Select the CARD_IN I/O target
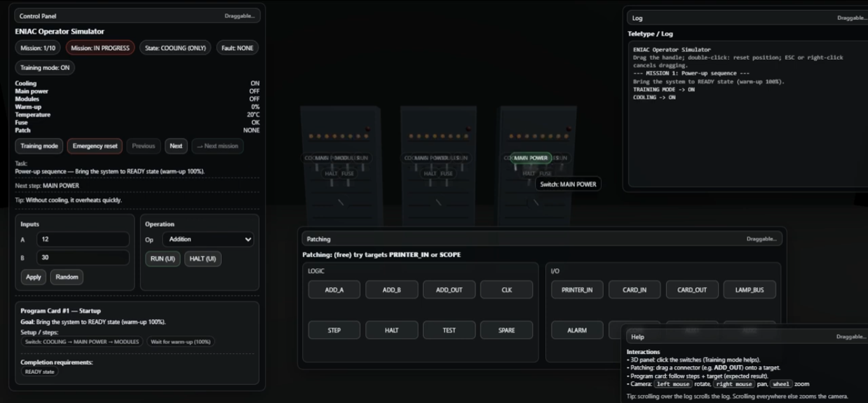This screenshot has height=403, width=868. pyautogui.click(x=635, y=290)
